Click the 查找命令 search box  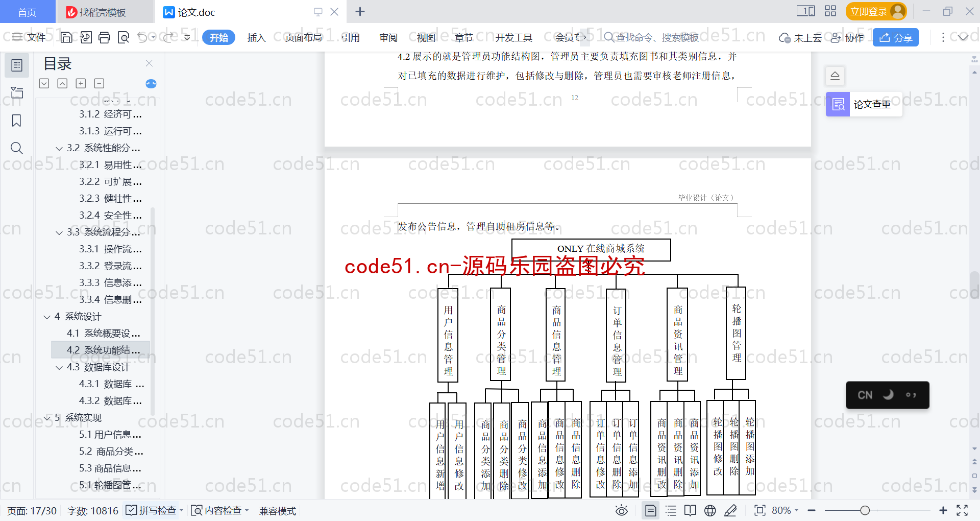651,37
